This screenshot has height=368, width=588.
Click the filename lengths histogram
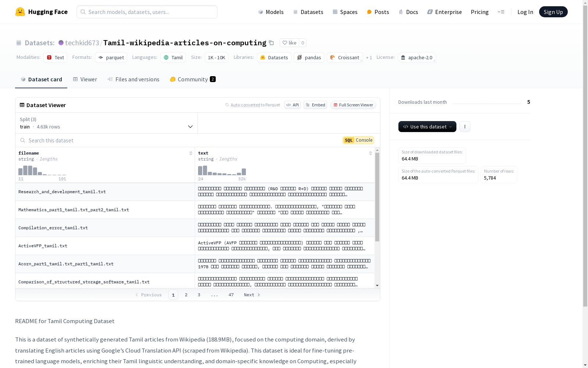[x=42, y=170]
